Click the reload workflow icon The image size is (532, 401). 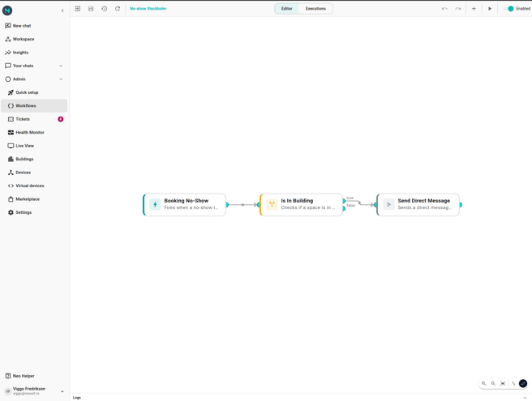[x=118, y=8]
